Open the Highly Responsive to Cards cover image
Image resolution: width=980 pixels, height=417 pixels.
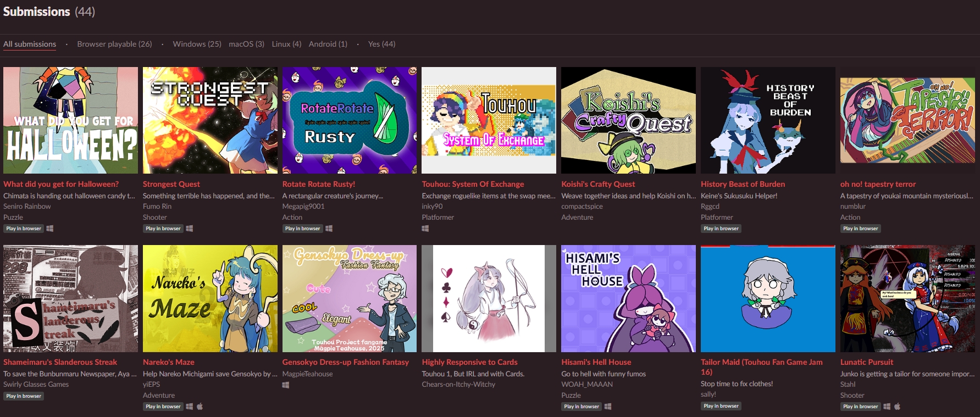click(x=489, y=298)
